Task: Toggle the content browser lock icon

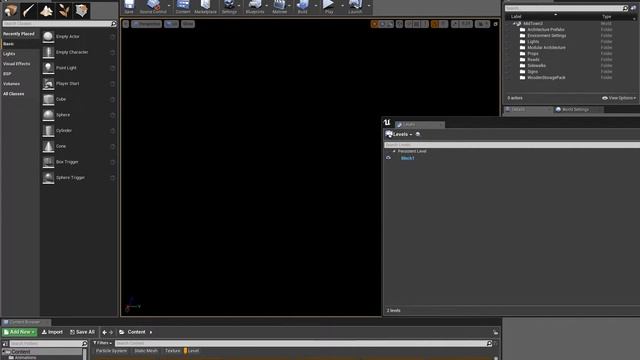Action: [x=496, y=332]
